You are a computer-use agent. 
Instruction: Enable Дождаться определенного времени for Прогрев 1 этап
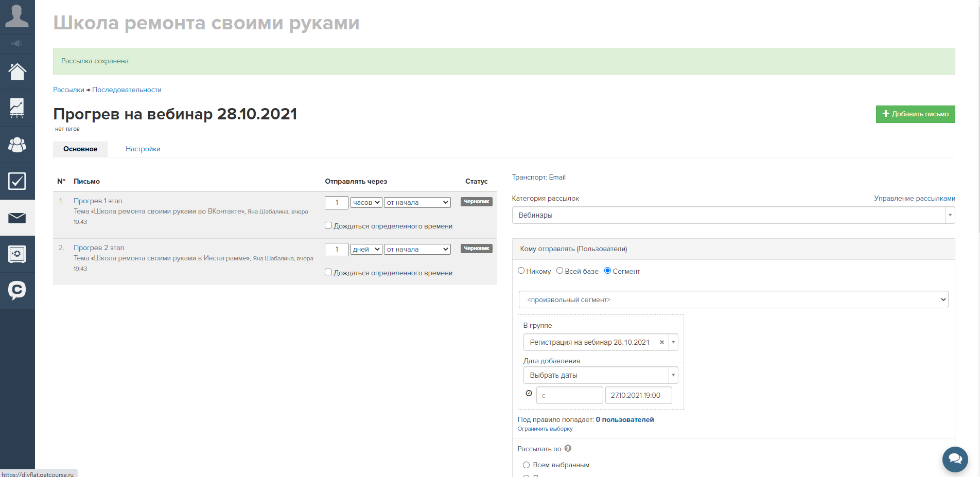328,225
